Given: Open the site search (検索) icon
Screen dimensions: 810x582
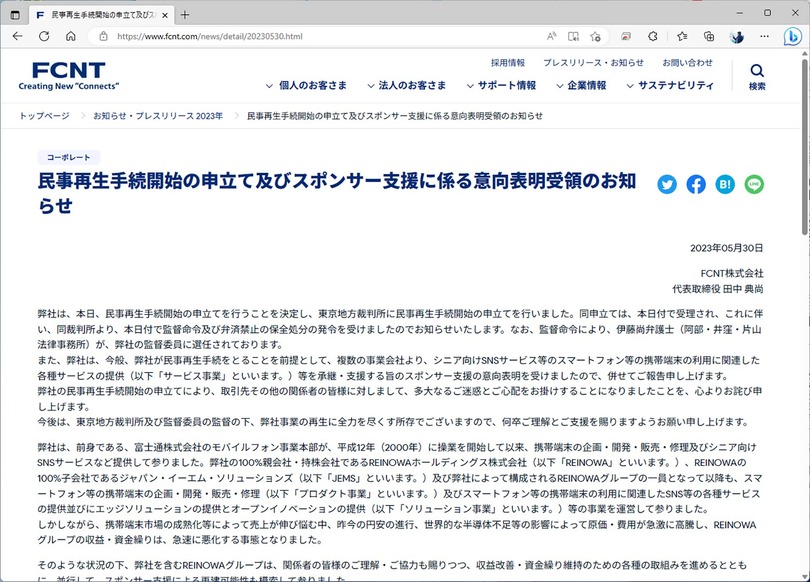Looking at the screenshot, I should (x=757, y=77).
